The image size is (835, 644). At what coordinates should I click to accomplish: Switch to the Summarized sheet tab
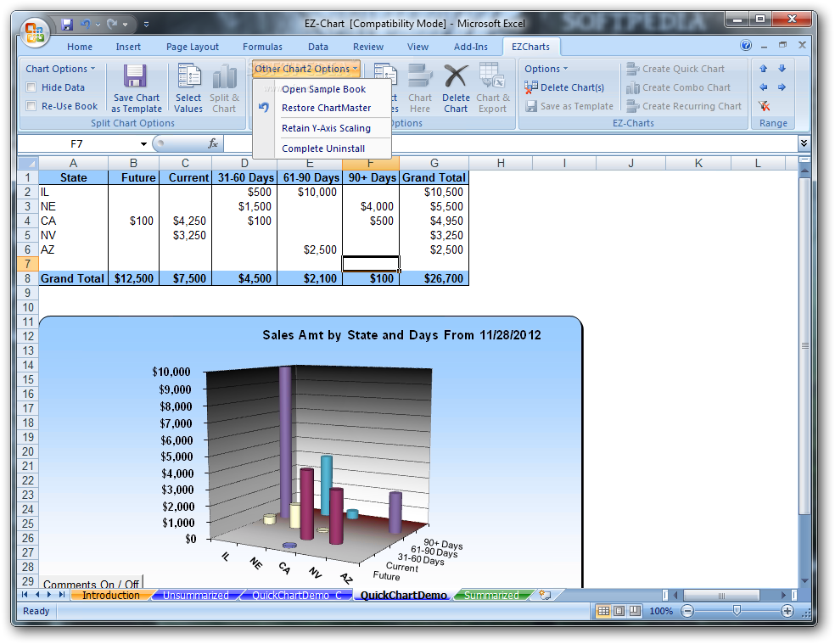coord(491,595)
